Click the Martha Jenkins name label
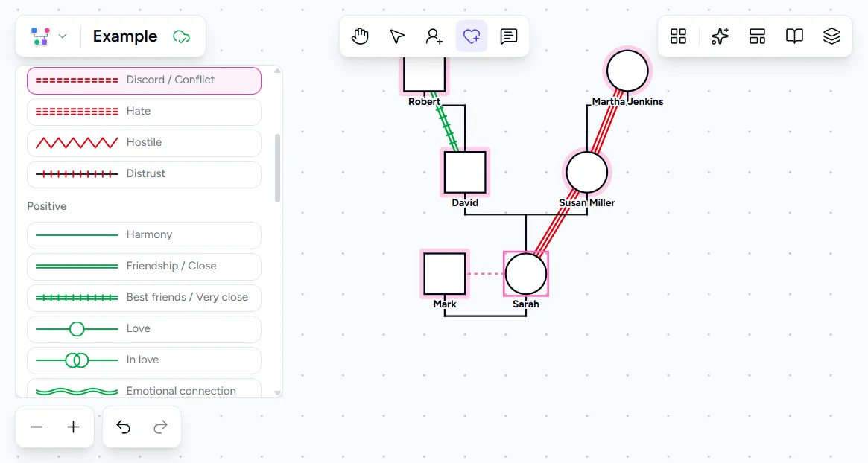Viewport: 868px width, 463px height. [x=627, y=102]
